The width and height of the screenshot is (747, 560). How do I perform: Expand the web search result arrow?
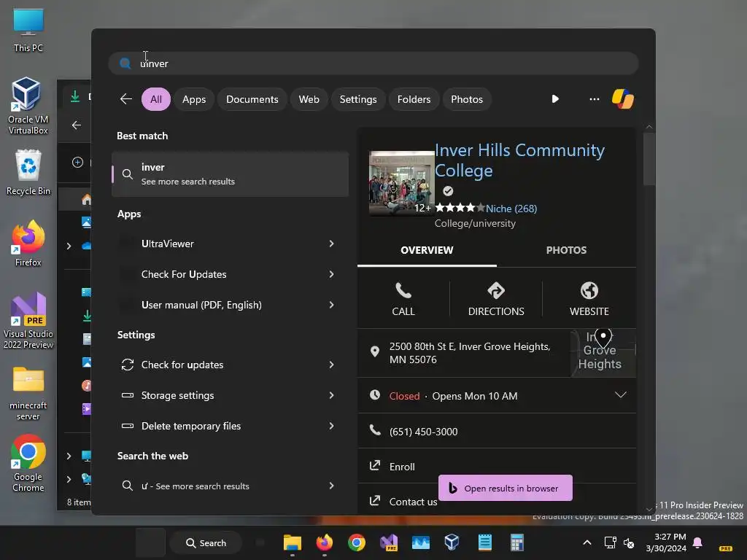pos(332,486)
